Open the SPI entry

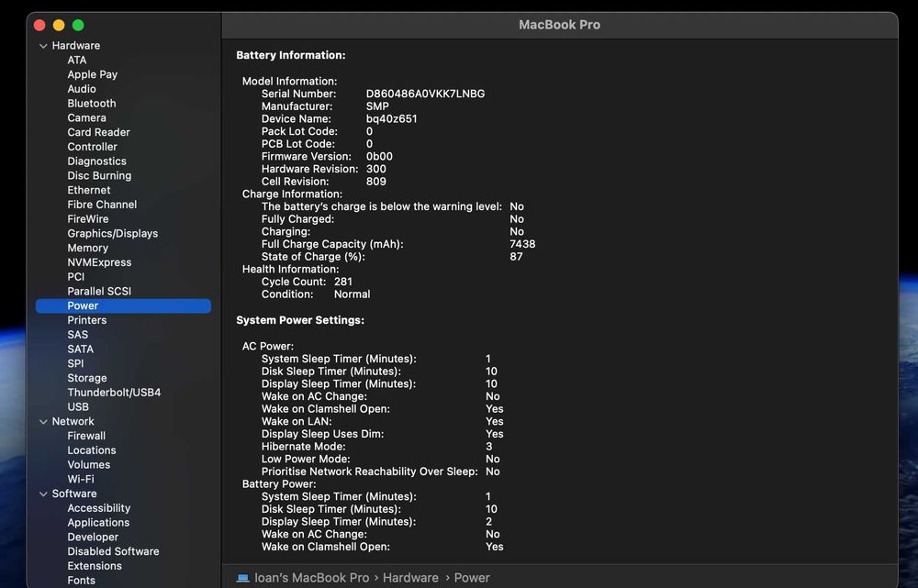click(75, 363)
